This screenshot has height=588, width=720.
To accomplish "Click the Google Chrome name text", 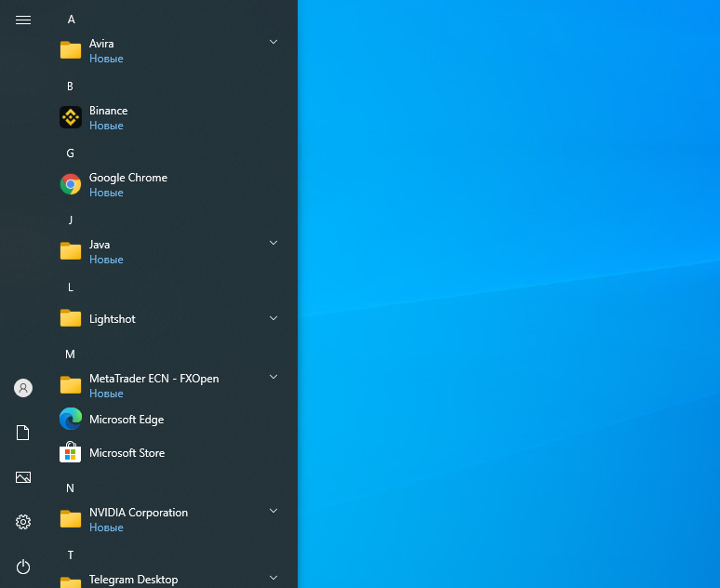I will click(x=128, y=178).
